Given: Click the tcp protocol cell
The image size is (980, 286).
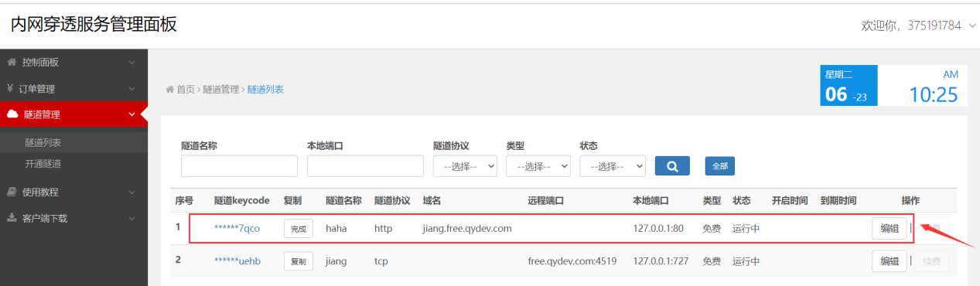Looking at the screenshot, I should tap(381, 261).
